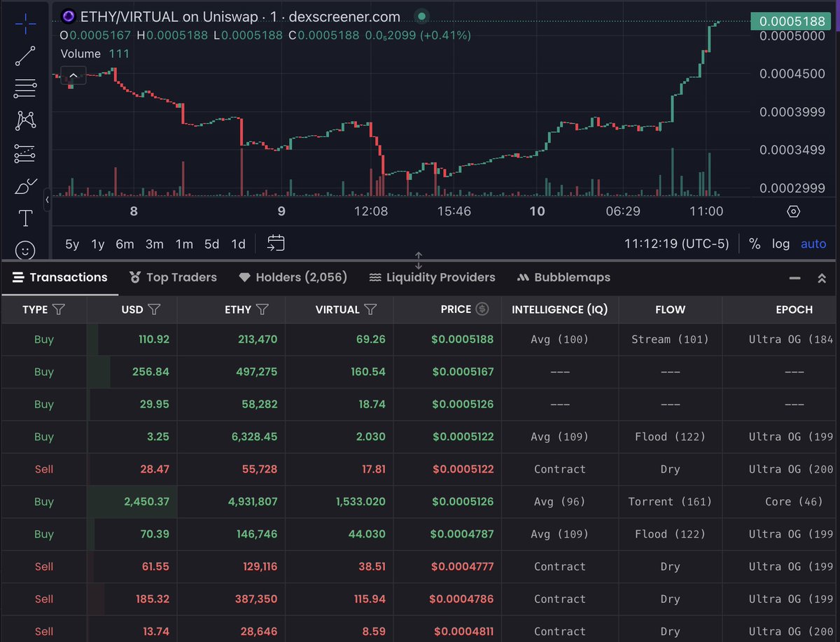Select the trend line drawing tool
The height and width of the screenshot is (642, 840).
(x=25, y=56)
